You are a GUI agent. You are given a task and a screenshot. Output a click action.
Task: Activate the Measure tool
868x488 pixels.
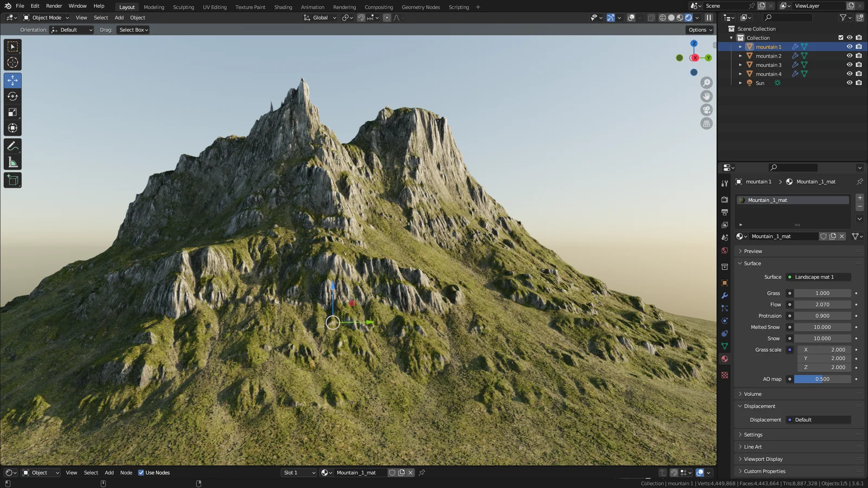click(12, 161)
